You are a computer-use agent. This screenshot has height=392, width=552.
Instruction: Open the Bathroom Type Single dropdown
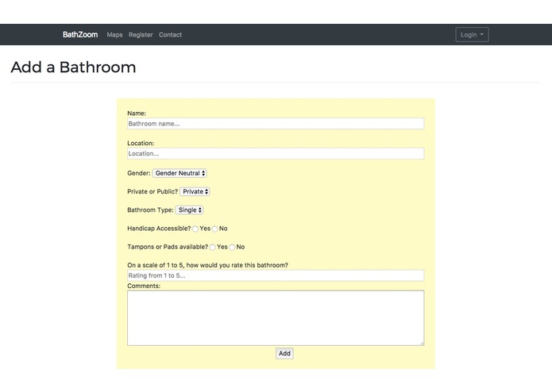click(x=189, y=210)
